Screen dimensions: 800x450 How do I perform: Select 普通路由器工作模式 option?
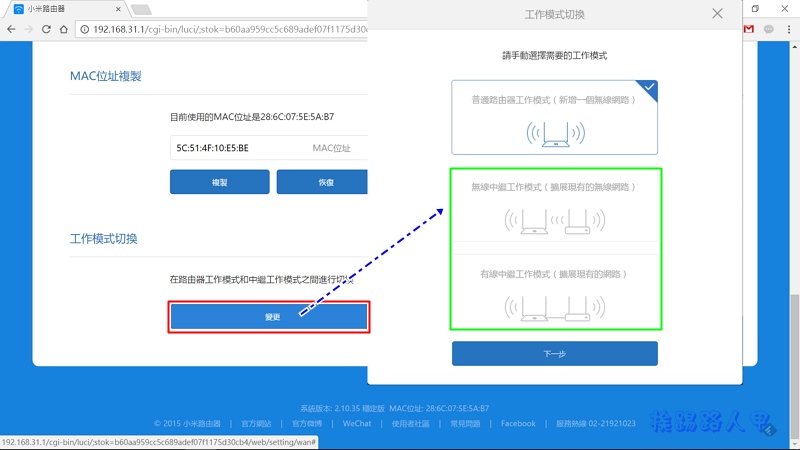click(x=554, y=117)
